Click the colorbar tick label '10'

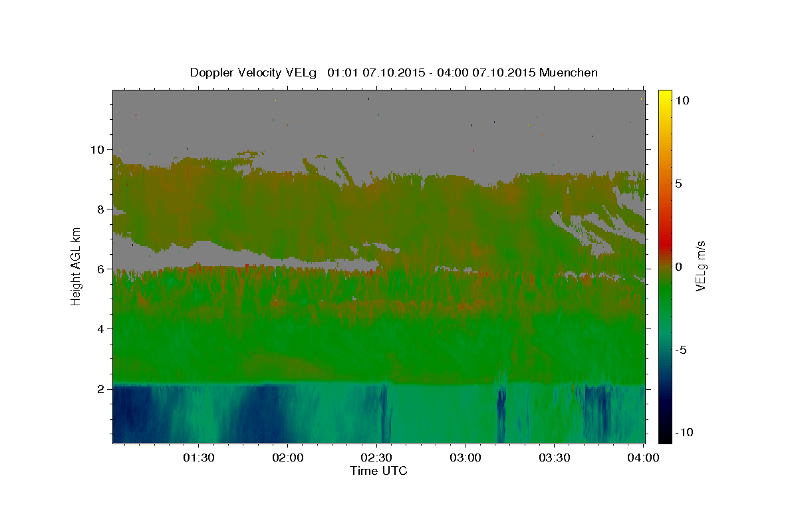(682, 100)
